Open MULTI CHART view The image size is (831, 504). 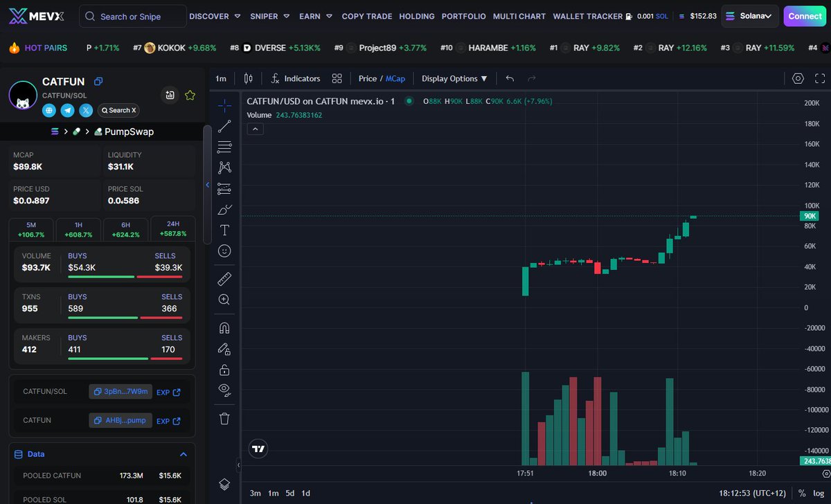519,16
